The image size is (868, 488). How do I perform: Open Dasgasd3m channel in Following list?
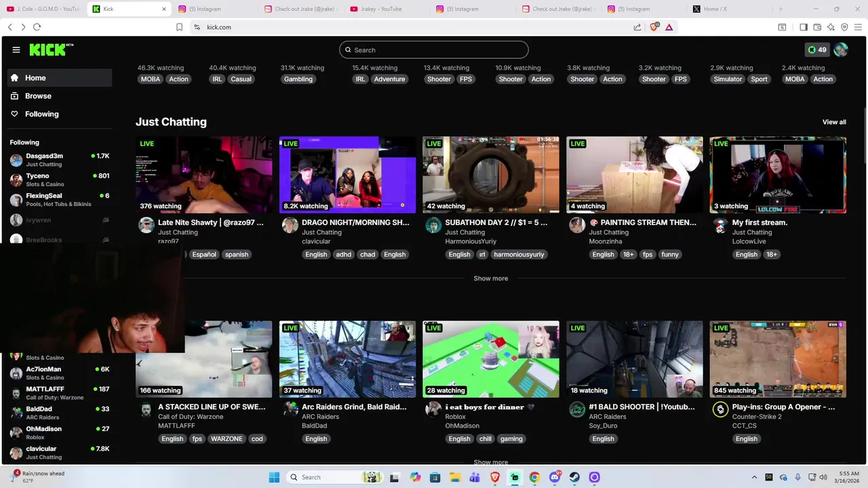(60, 160)
